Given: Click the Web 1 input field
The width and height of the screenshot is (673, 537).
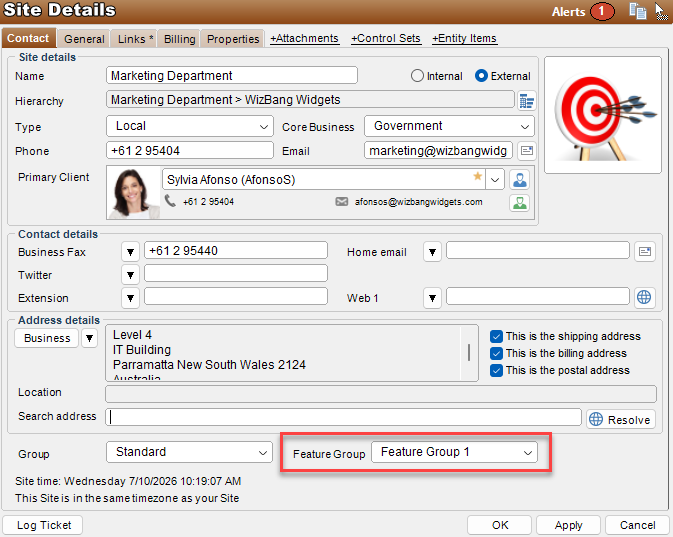Looking at the screenshot, I should click(538, 297).
